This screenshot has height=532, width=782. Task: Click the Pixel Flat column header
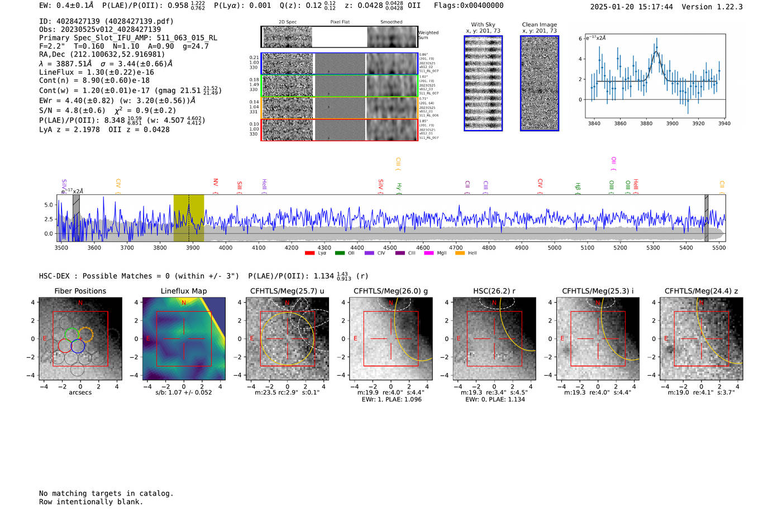(x=340, y=22)
